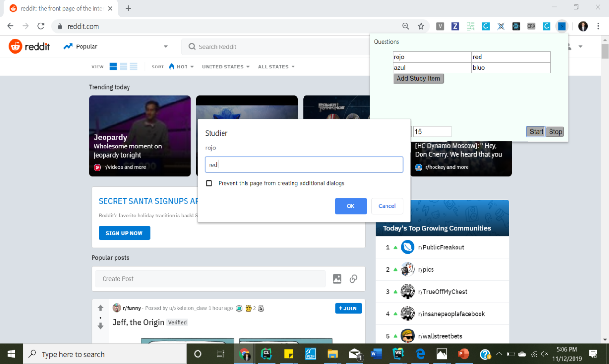Open r/pics community link
609x364 pixels.
[x=426, y=269]
